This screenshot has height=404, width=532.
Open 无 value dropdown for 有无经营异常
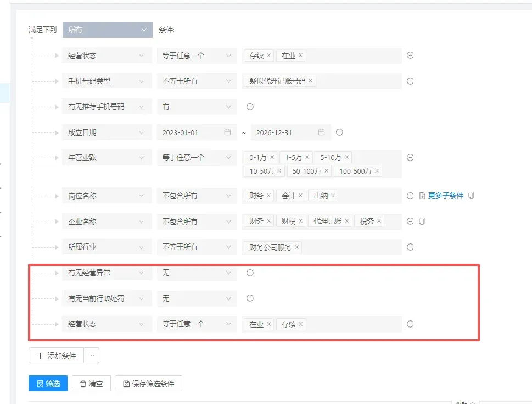point(197,273)
